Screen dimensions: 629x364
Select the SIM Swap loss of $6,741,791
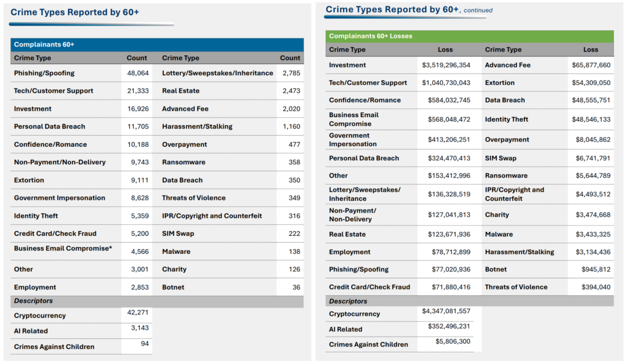591,158
